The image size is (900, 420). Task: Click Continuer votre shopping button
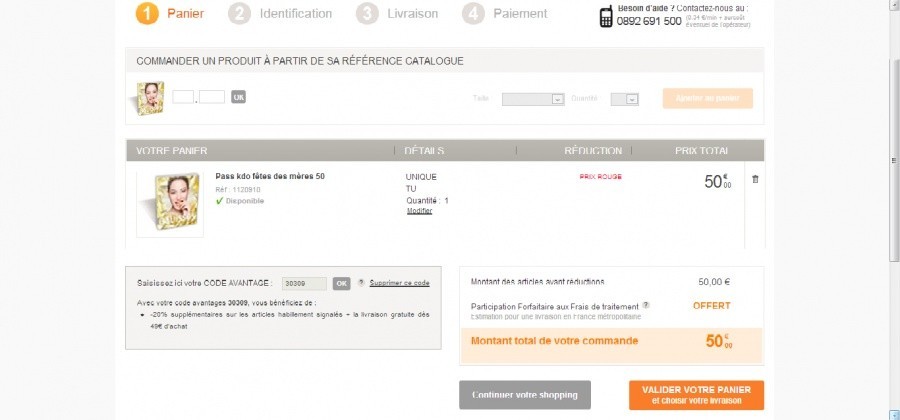tap(525, 395)
